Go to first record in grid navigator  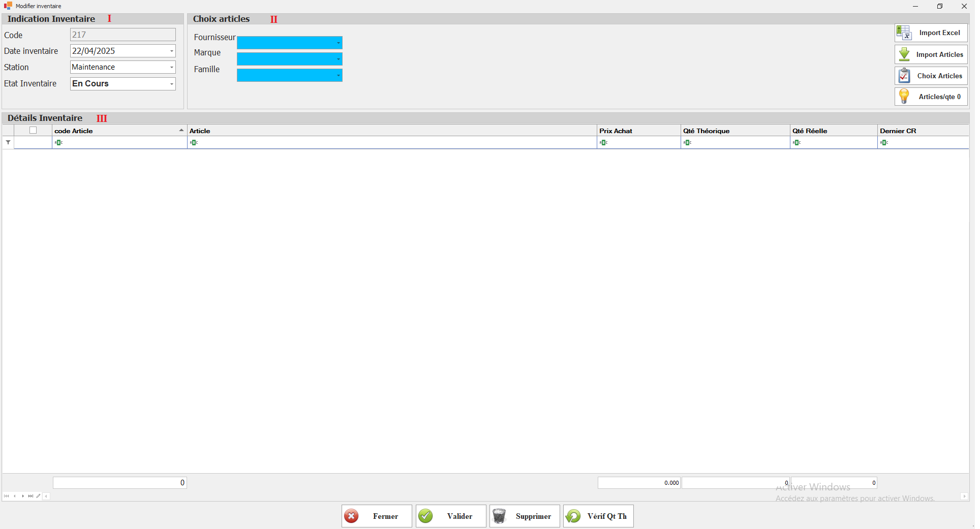click(x=6, y=496)
